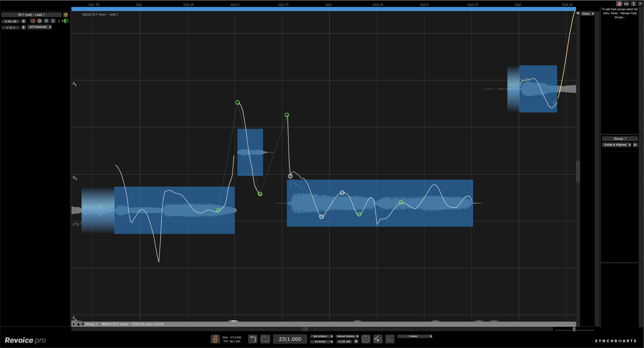Toggle the green speaker output on the SLY track
The image size is (644, 348).
pyautogui.click(x=66, y=21)
